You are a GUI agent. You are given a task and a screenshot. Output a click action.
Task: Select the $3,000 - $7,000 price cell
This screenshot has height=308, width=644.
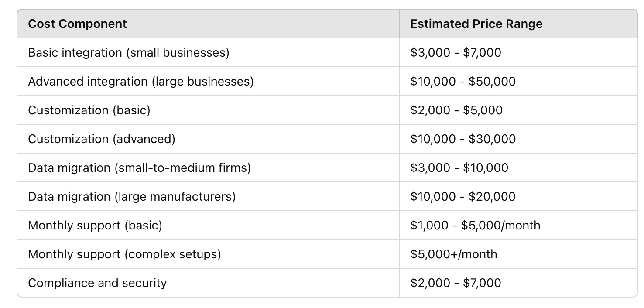pyautogui.click(x=518, y=52)
